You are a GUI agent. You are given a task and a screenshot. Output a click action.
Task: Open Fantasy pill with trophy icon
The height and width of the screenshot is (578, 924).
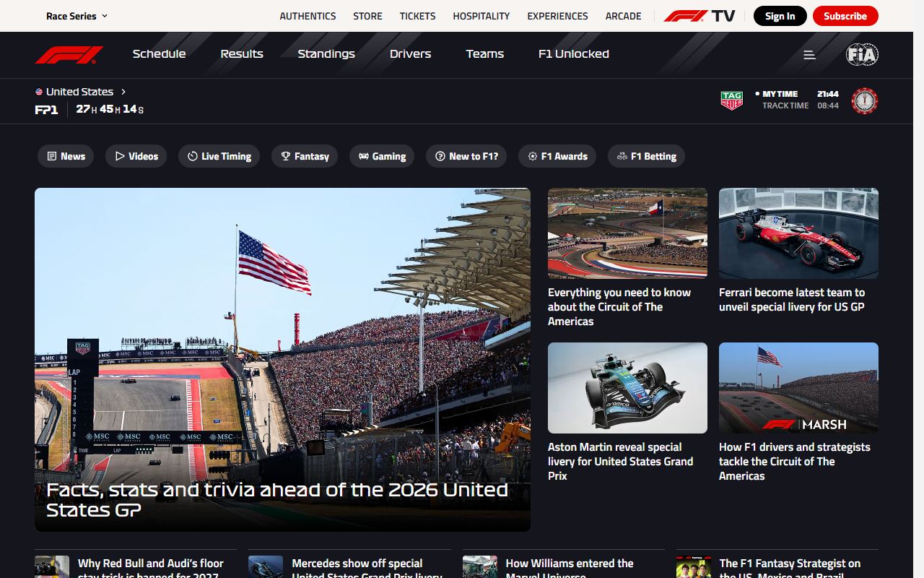tap(305, 156)
